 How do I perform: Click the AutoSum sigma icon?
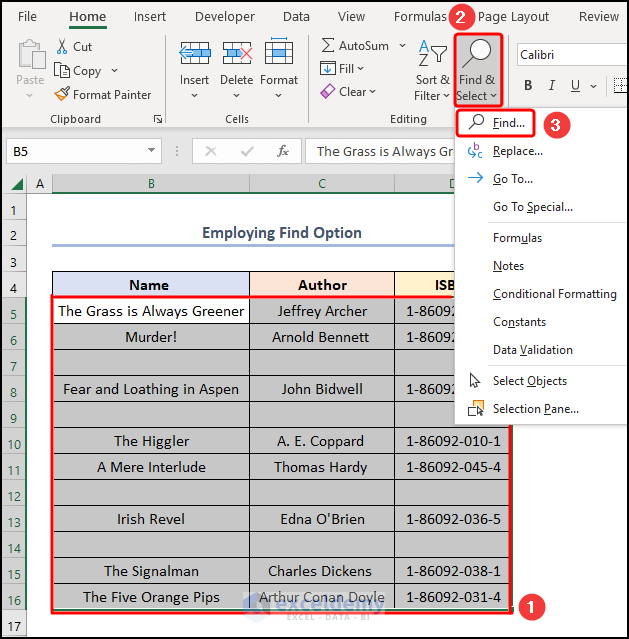pyautogui.click(x=328, y=45)
